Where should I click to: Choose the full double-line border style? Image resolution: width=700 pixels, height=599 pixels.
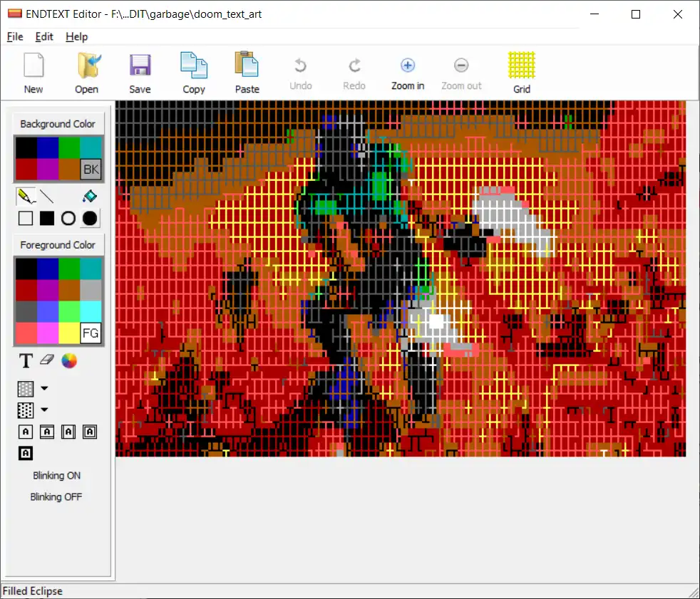90,432
